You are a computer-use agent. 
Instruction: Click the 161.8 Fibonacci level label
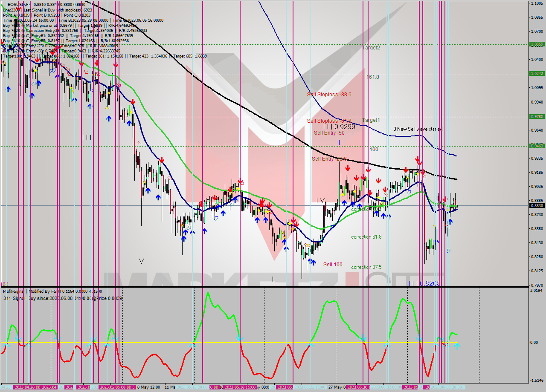pyautogui.click(x=373, y=77)
